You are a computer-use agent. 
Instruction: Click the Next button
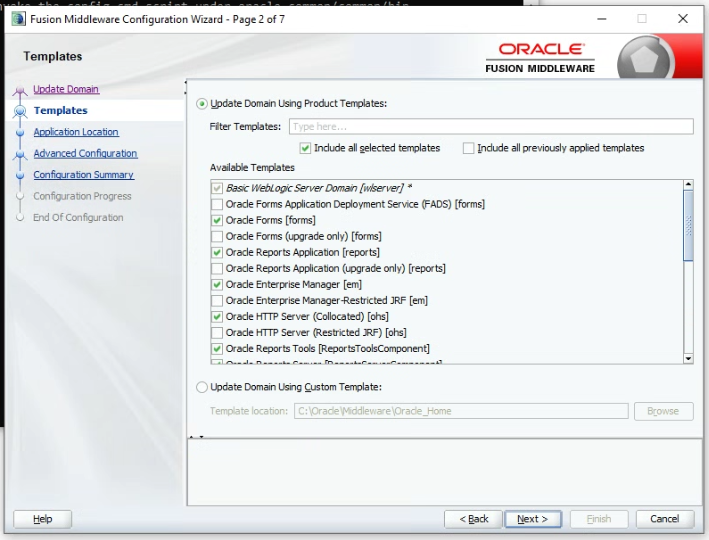[533, 519]
